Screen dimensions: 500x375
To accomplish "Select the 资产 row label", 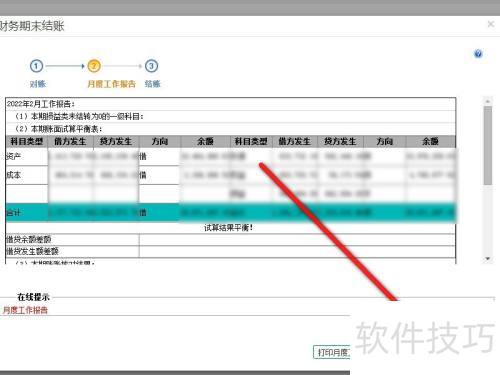I will pyautogui.click(x=14, y=156).
